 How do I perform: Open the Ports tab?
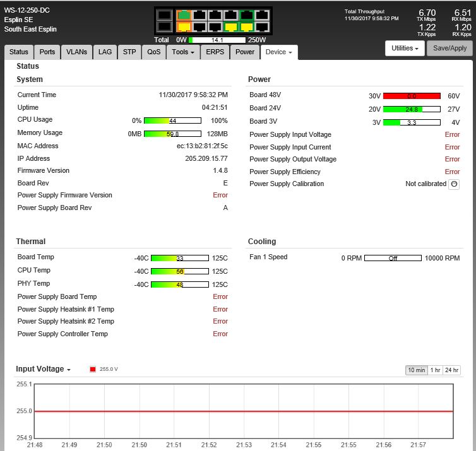(47, 52)
